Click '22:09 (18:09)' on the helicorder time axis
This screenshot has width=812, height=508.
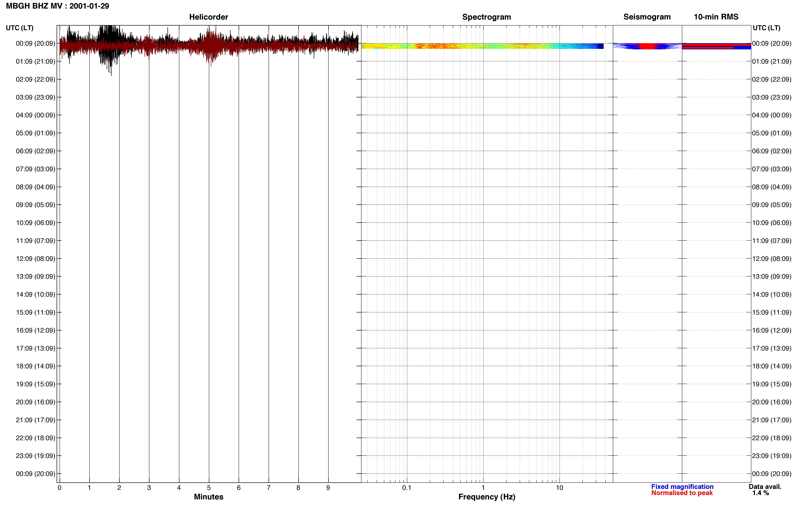(x=35, y=438)
